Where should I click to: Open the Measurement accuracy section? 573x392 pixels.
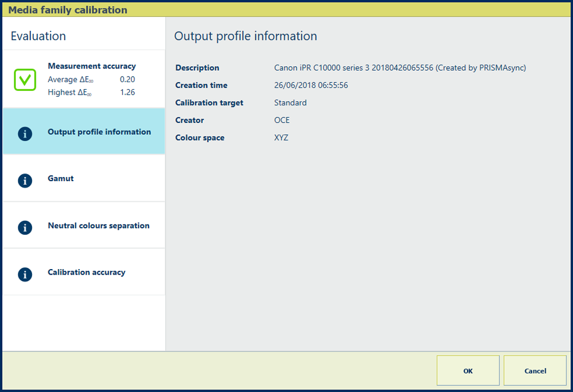coord(91,66)
